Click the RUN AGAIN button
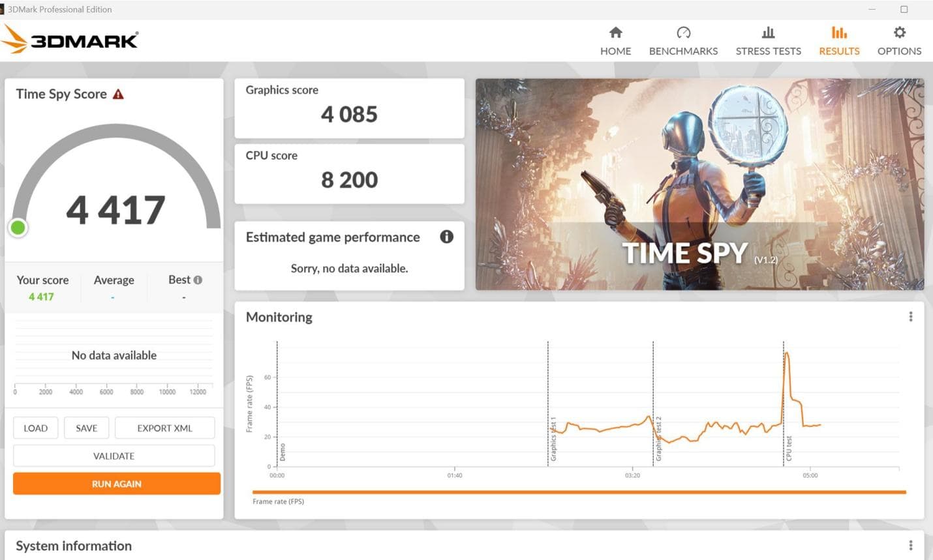Screen dimensions: 933x560 click(x=116, y=484)
